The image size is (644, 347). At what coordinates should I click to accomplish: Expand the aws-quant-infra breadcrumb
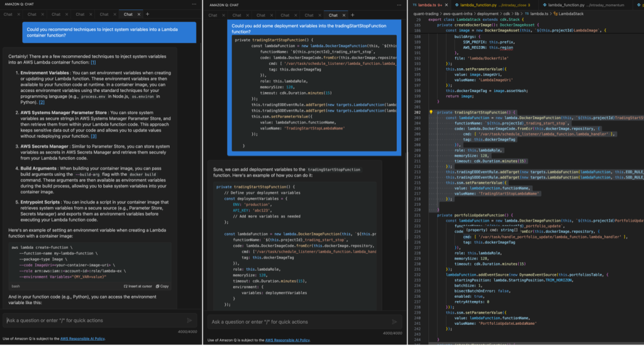click(458, 14)
